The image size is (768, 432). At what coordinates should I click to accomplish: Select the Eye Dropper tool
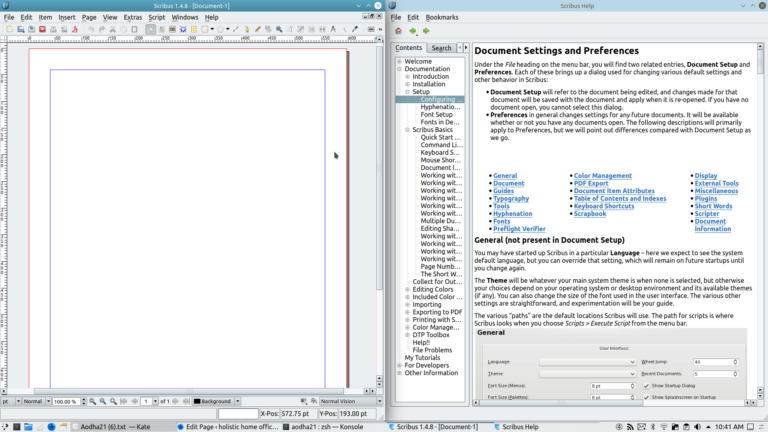tap(355, 29)
